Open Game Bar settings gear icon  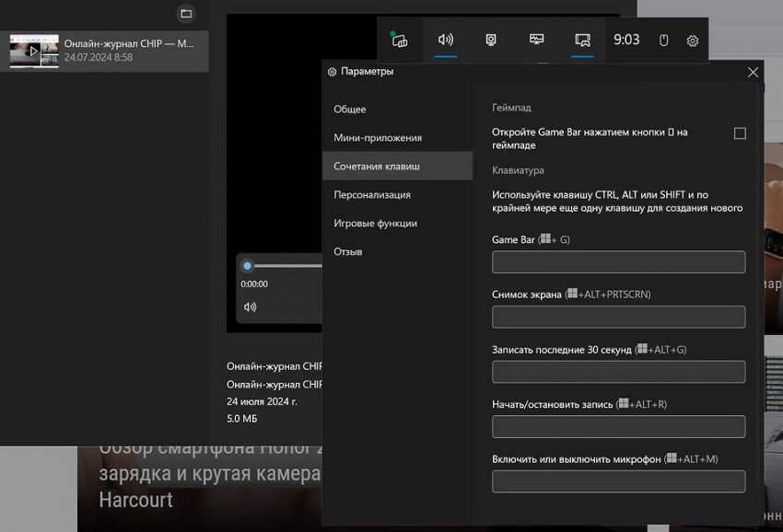(693, 40)
